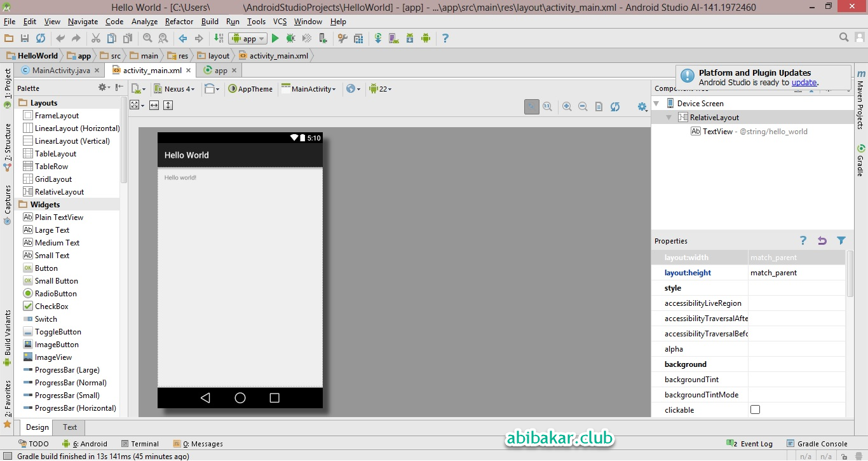
Task: Toggle Zoom to Fit Screen button
Action: click(532, 107)
